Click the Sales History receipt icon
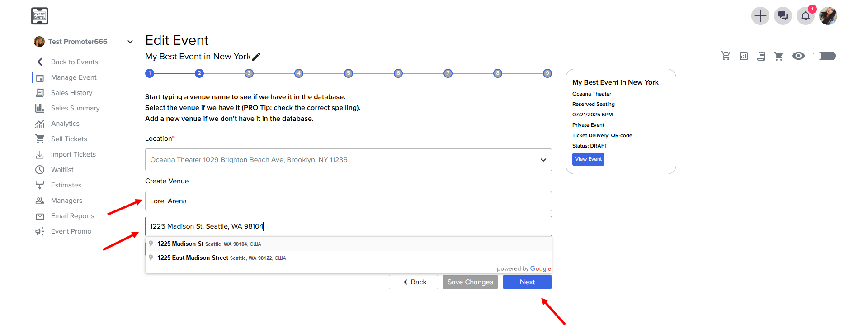The width and height of the screenshot is (868, 330). [x=40, y=93]
